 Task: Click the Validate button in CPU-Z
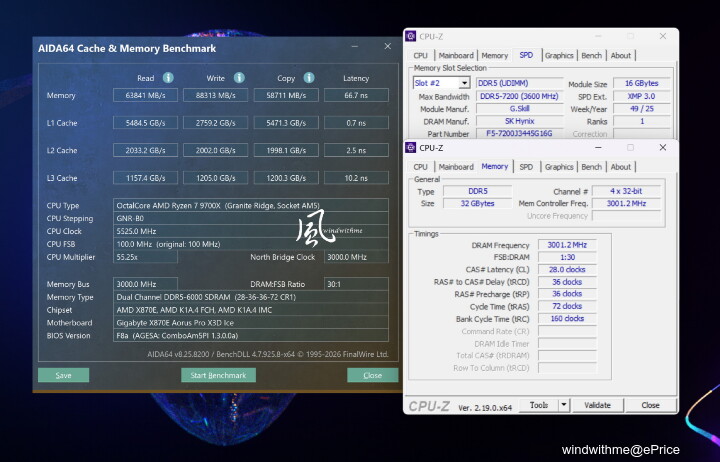[597, 405]
